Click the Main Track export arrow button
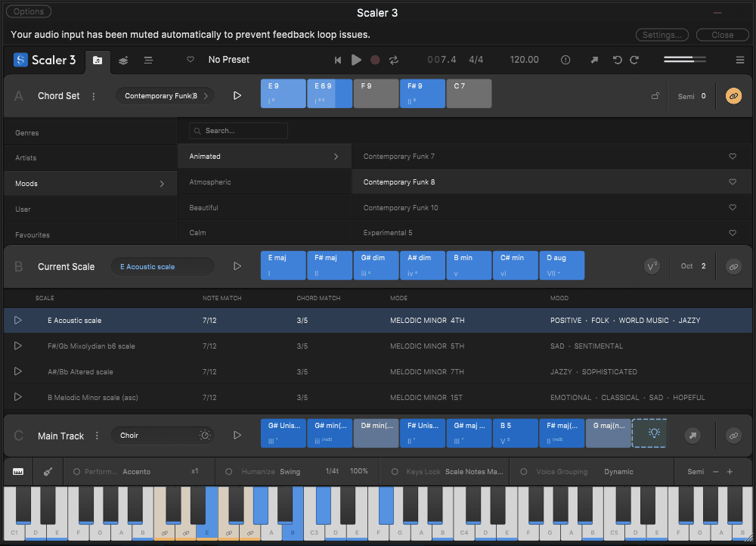 tap(692, 436)
